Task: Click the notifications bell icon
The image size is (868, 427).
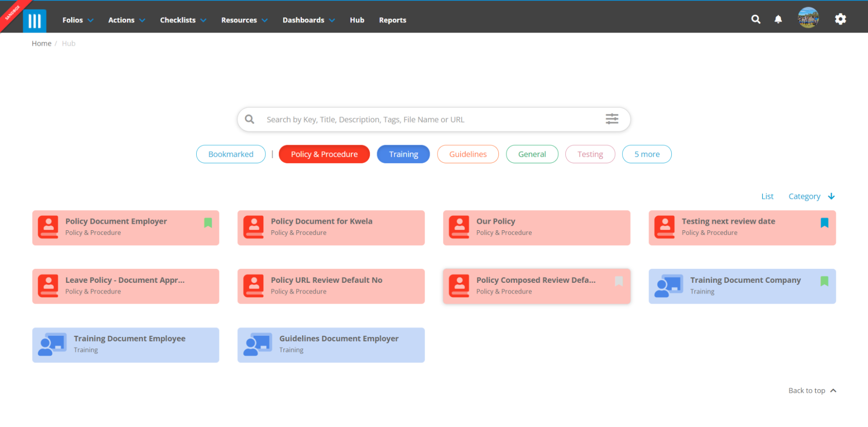Action: click(x=778, y=19)
